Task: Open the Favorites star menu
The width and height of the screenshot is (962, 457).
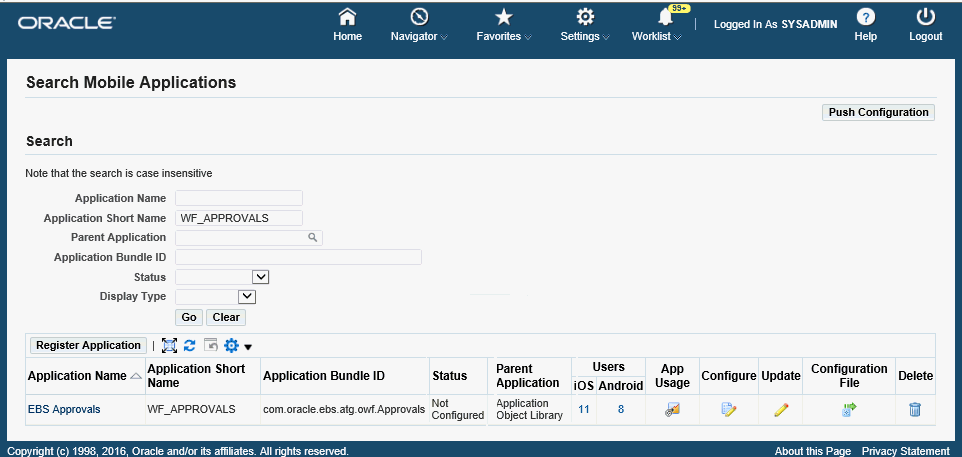Action: 504,16
